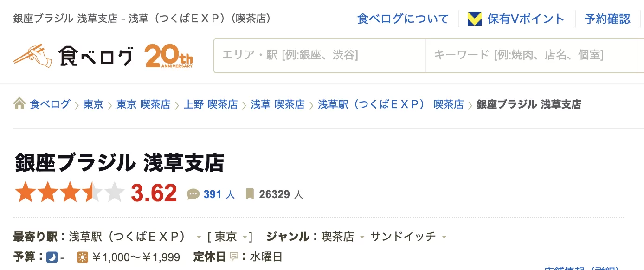The image size is (644, 270).
Task: Expand the サンドイッチ genre dropdown arrow
Action: (444, 238)
